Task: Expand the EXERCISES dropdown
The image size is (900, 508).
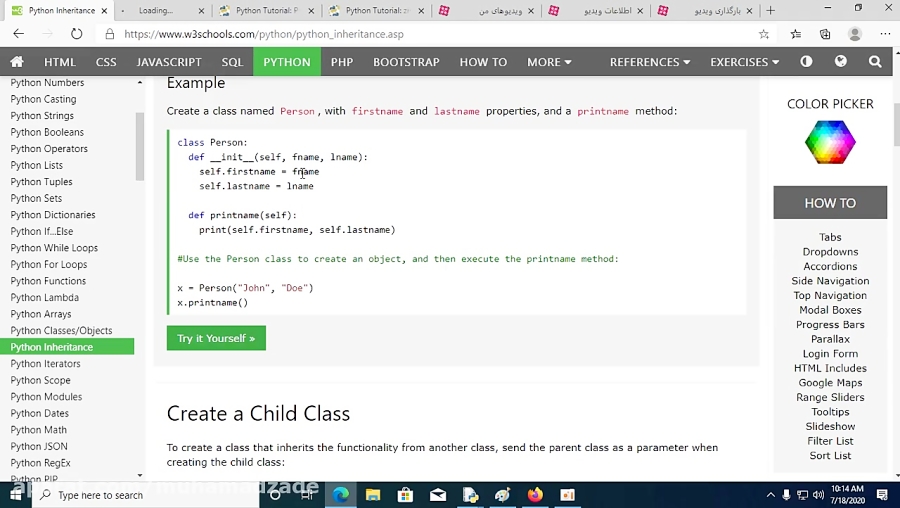Action: [x=744, y=61]
